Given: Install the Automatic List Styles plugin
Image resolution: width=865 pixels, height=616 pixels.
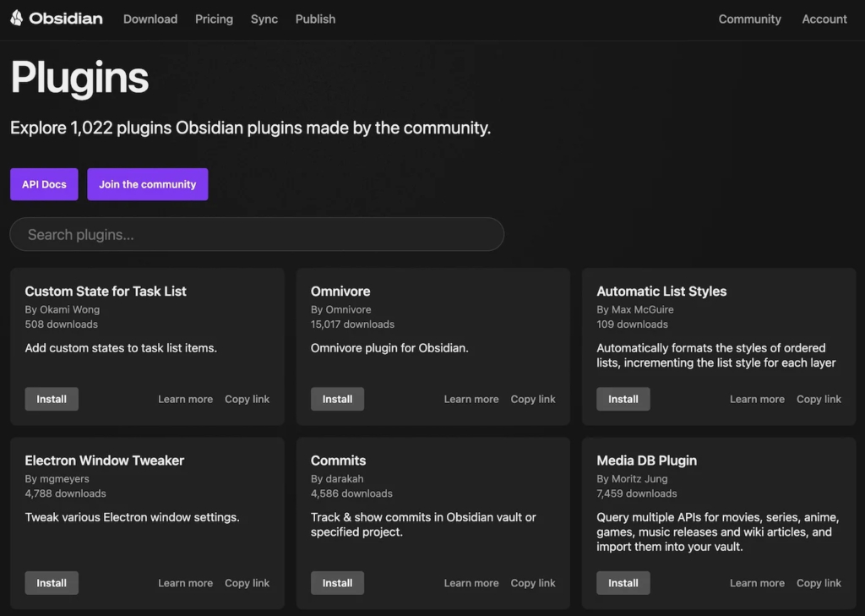Looking at the screenshot, I should 623,399.
